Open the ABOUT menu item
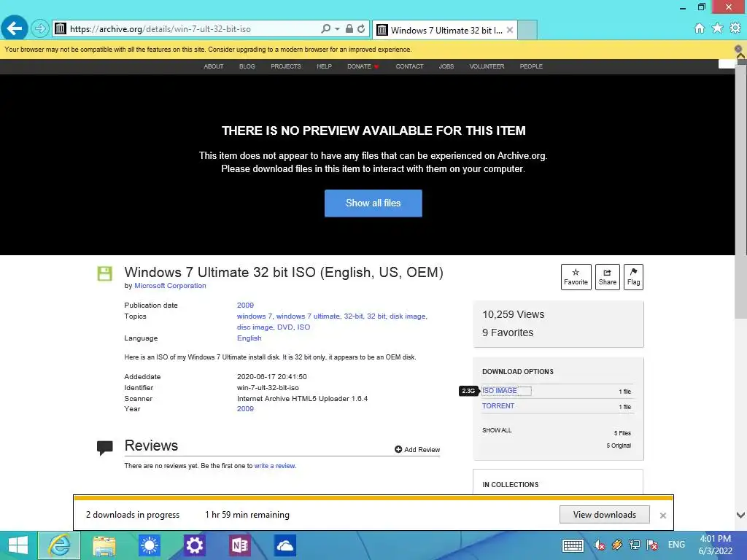Image resolution: width=747 pixels, height=560 pixels. point(214,66)
